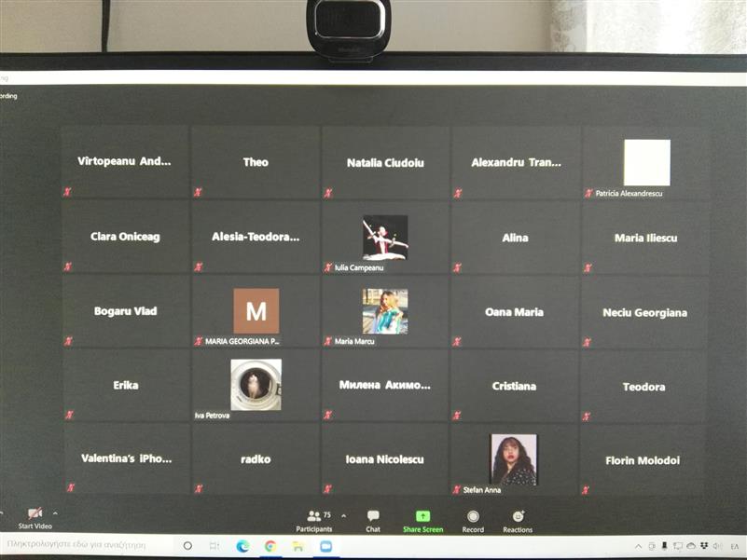Expand the Start Video options arrow
The image size is (747, 560).
tap(55, 513)
